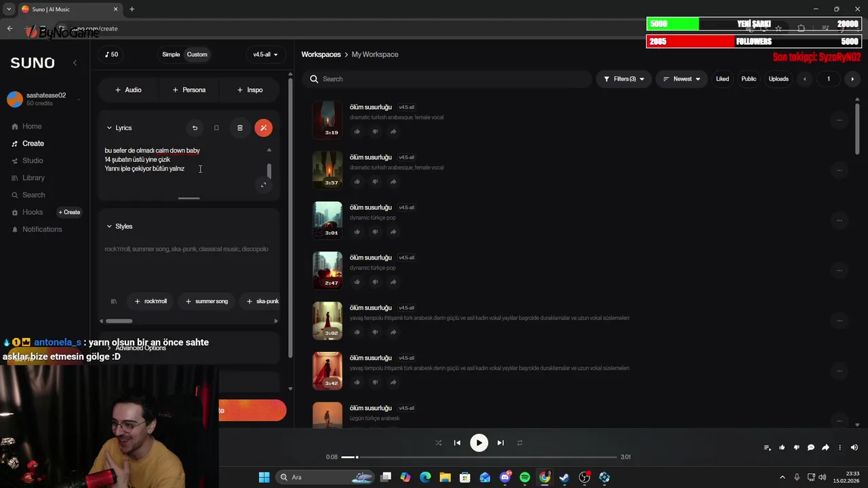Viewport: 868px width, 488px height.
Task: Click the small square icon beside undo
Action: (216, 128)
